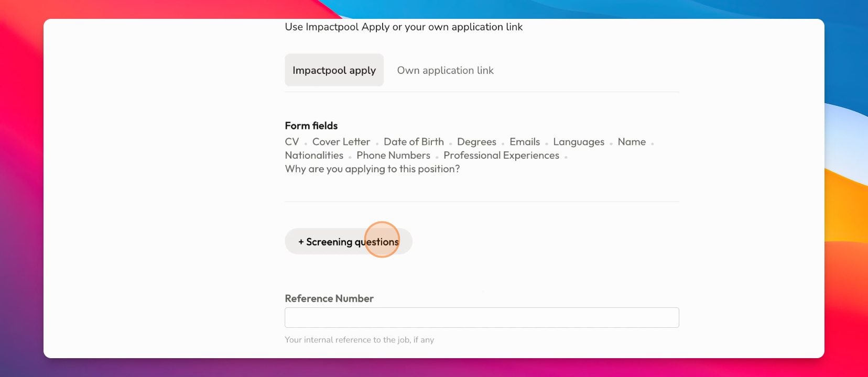Click the Form fields heading
868x377 pixels.
(311, 126)
